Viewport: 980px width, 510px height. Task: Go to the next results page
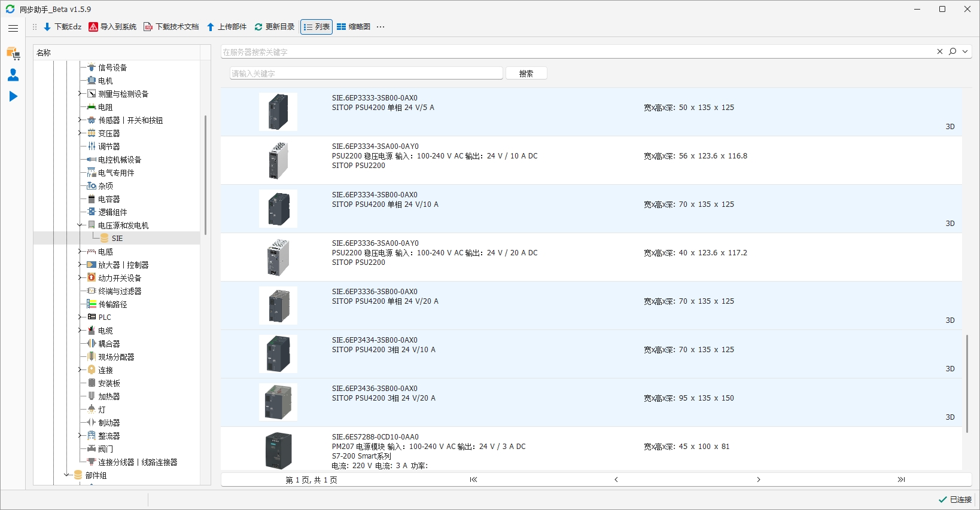pyautogui.click(x=758, y=480)
